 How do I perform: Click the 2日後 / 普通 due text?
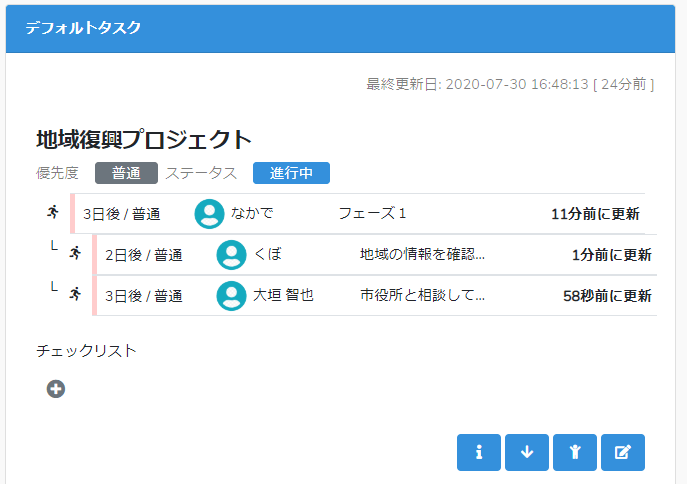[144, 255]
